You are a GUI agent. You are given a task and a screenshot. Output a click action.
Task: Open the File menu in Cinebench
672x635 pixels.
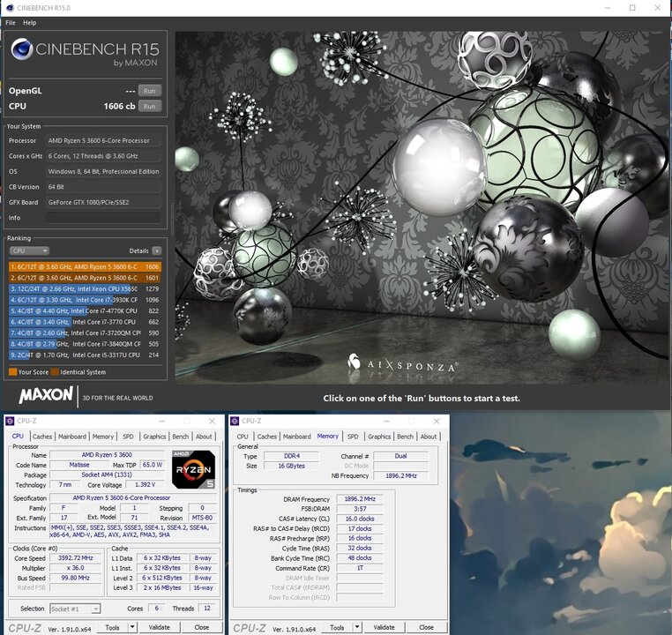[11, 23]
